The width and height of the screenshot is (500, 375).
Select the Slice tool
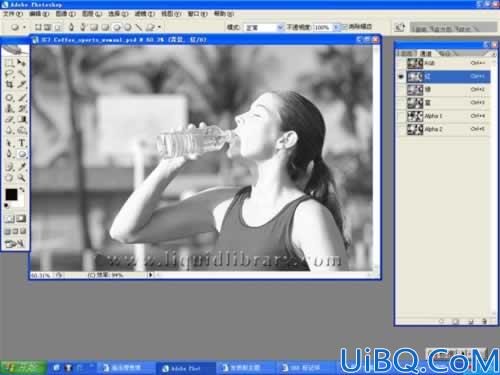click(21, 84)
